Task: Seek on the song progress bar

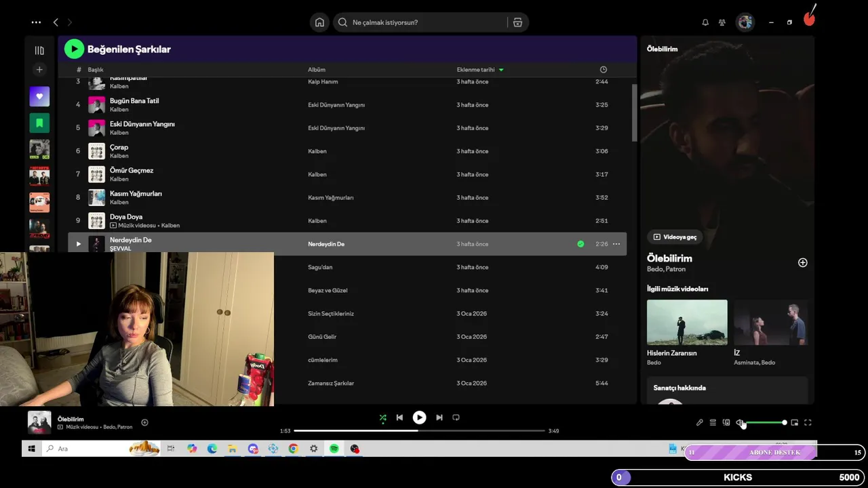Action: pos(419,430)
